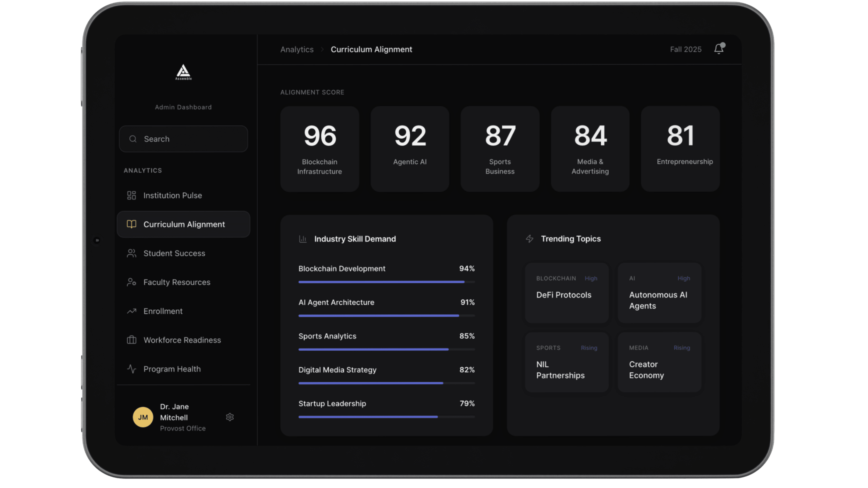868x488 pixels.
Task: Click the Assemble logo
Action: (x=183, y=72)
